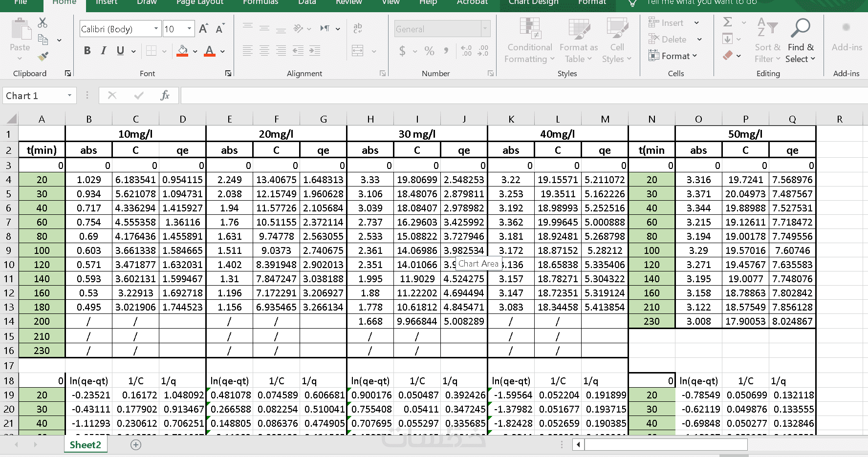868x457 pixels.
Task: Click the Format button in Cells group
Action: (x=673, y=56)
